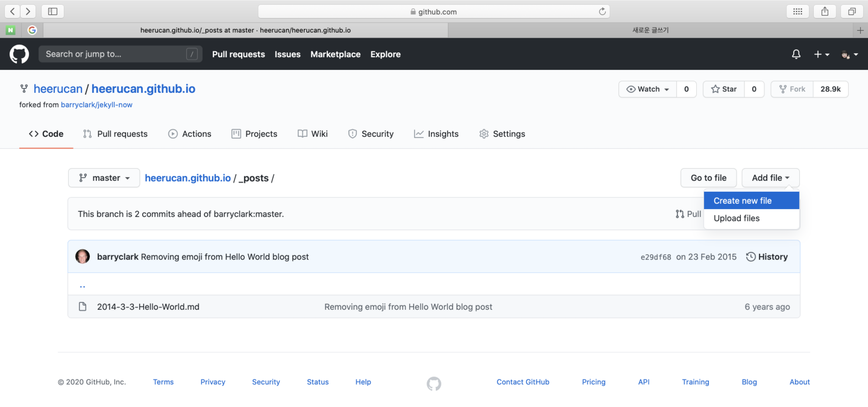Image resolution: width=868 pixels, height=407 pixels.
Task: Open the repository Pull requests tab
Action: 115,134
